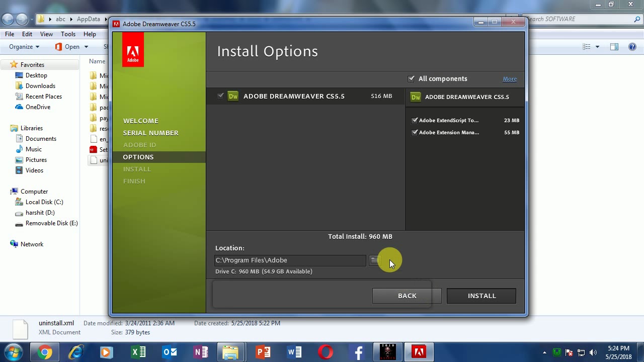
Task: Open Internet Explorer from the taskbar
Action: (x=76, y=352)
